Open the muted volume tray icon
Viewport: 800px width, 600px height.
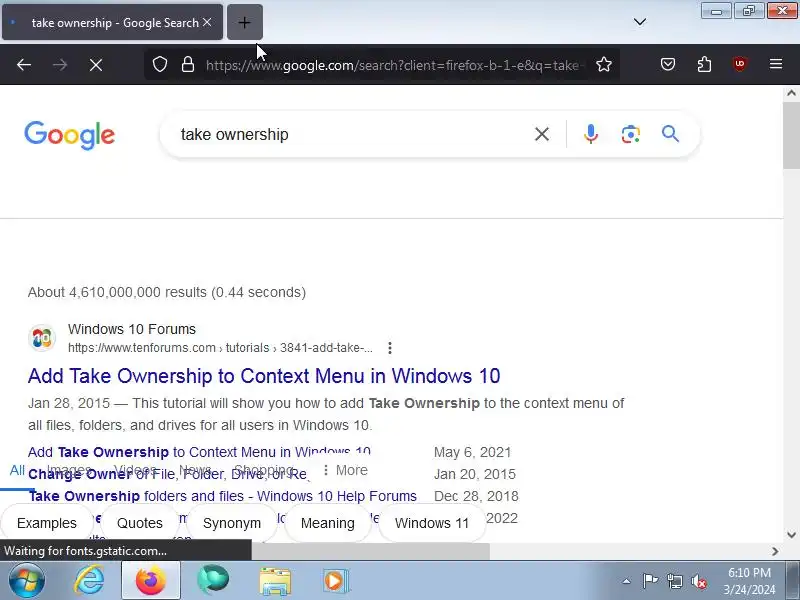[699, 581]
